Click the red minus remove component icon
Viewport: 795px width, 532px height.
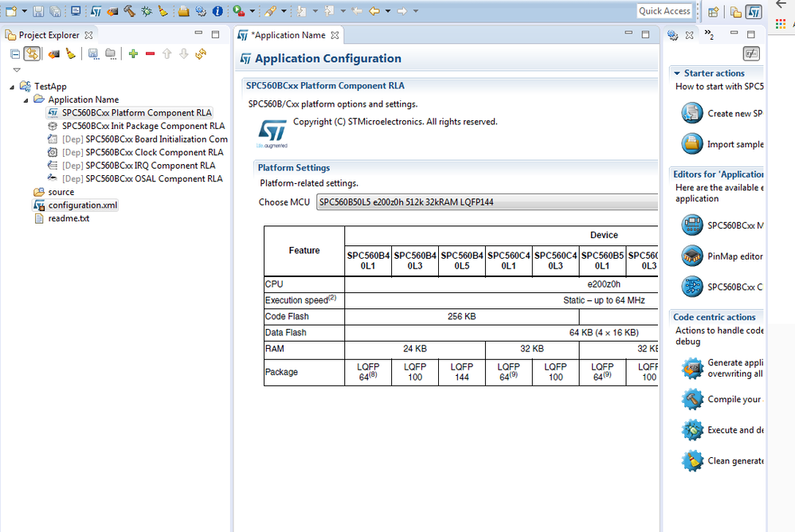click(x=150, y=53)
